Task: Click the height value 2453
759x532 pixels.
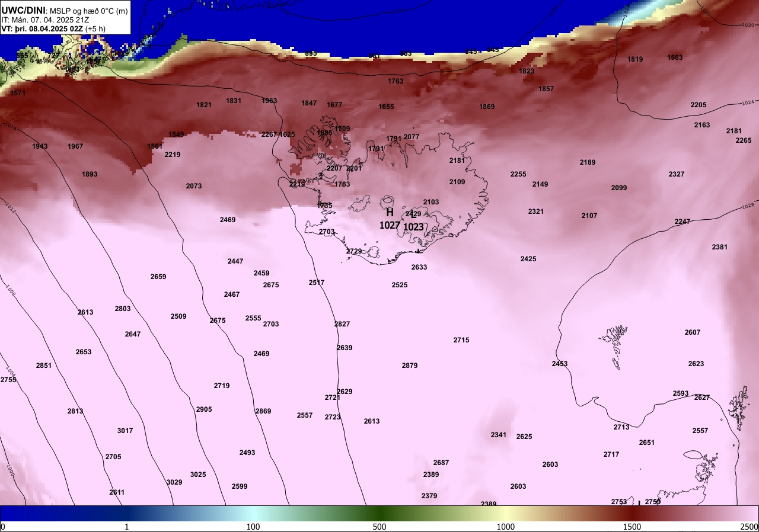Action: [x=560, y=364]
